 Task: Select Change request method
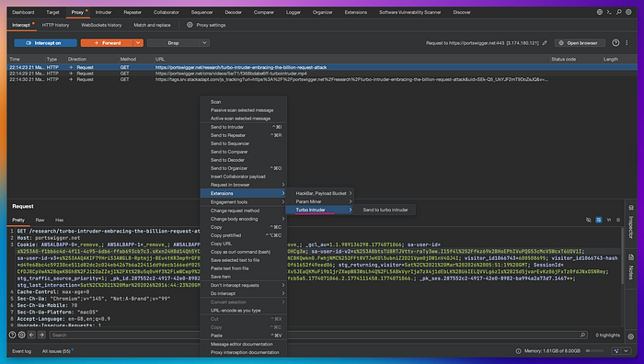pyautogui.click(x=244, y=210)
